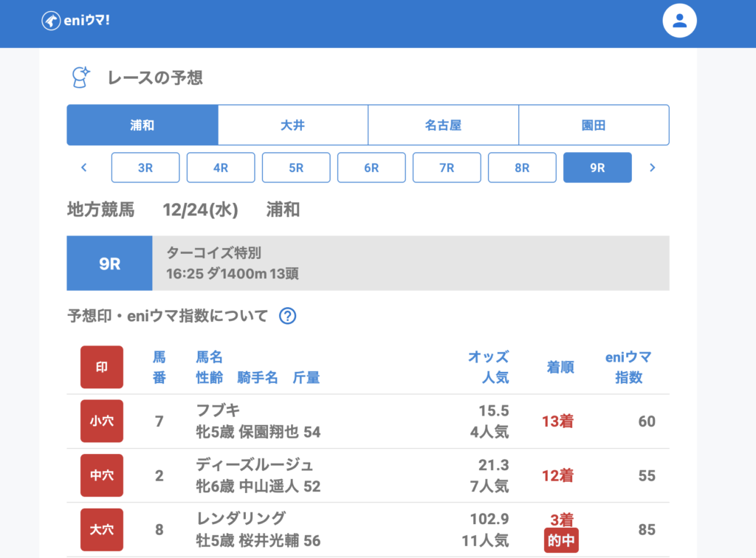Click the 小穴 mark badge

pyautogui.click(x=102, y=421)
